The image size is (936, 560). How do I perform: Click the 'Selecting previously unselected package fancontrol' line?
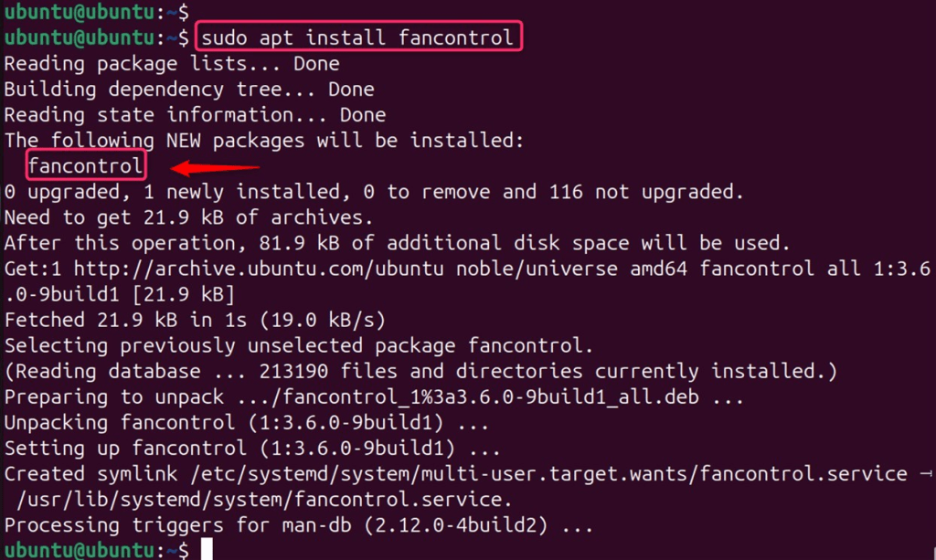click(x=299, y=346)
